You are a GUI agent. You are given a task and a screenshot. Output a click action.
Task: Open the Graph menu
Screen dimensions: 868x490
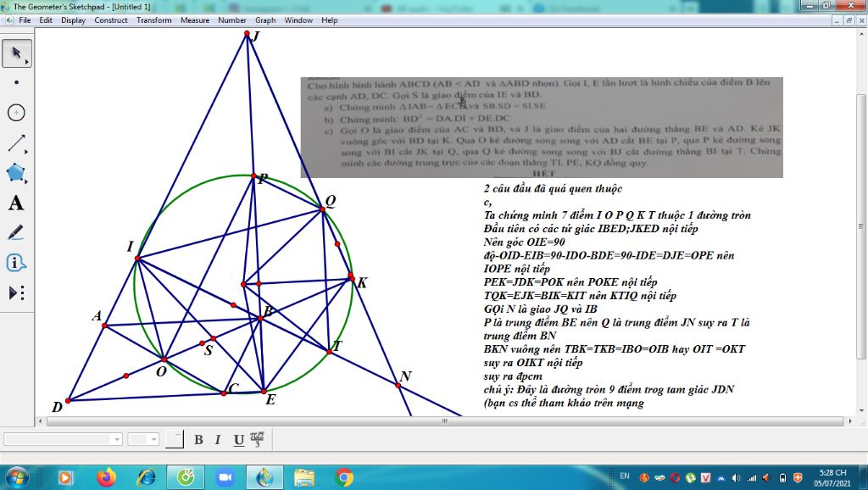[265, 20]
